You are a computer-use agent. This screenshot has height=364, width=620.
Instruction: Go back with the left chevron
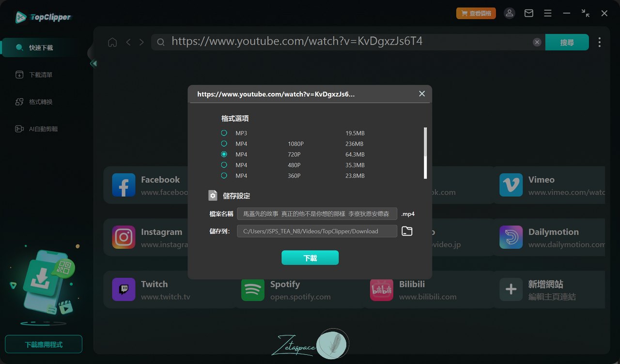coord(128,42)
